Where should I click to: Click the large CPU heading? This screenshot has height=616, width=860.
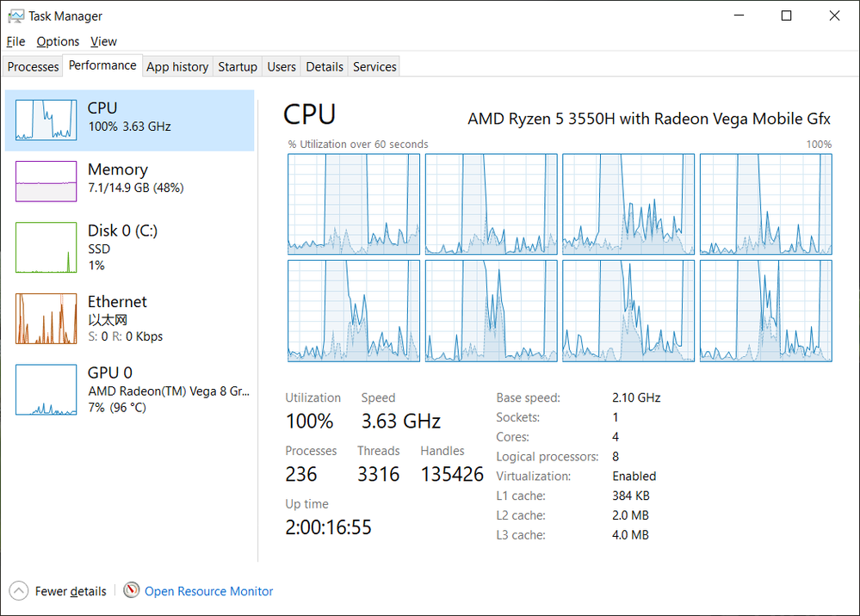[x=309, y=114]
